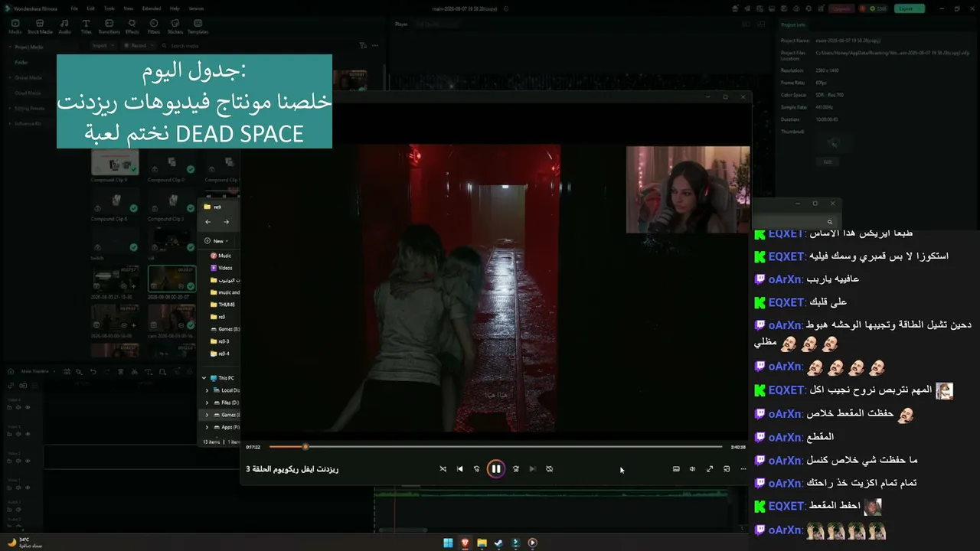
Task: Open the Stock Media tab in Filmora
Action: coord(40,27)
